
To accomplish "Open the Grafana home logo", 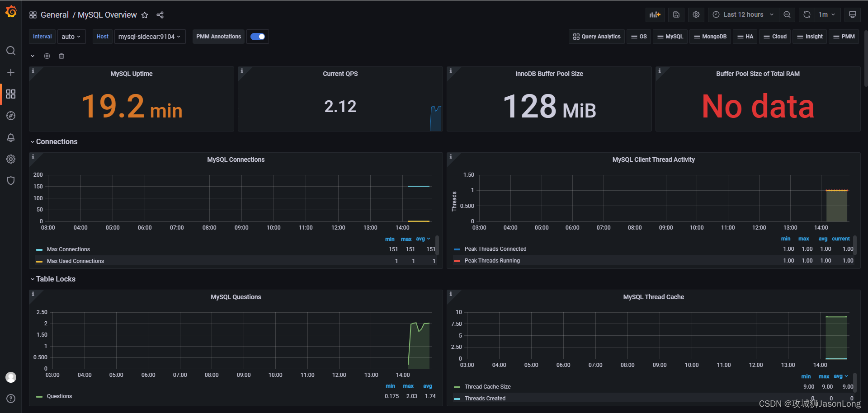I will tap(11, 12).
